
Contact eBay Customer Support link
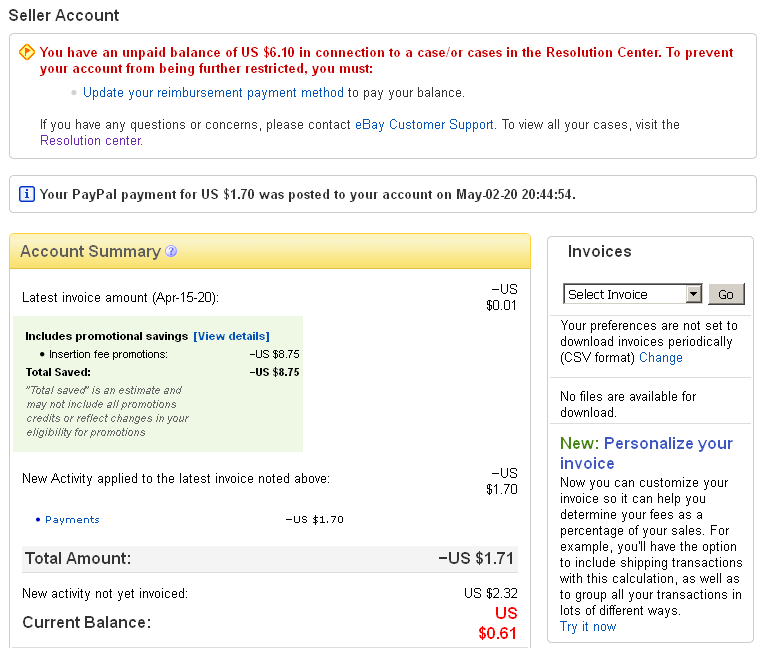click(424, 125)
